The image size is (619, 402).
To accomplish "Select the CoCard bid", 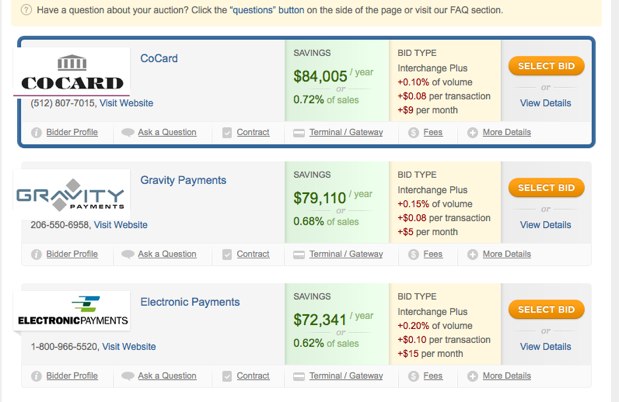I will [545, 65].
